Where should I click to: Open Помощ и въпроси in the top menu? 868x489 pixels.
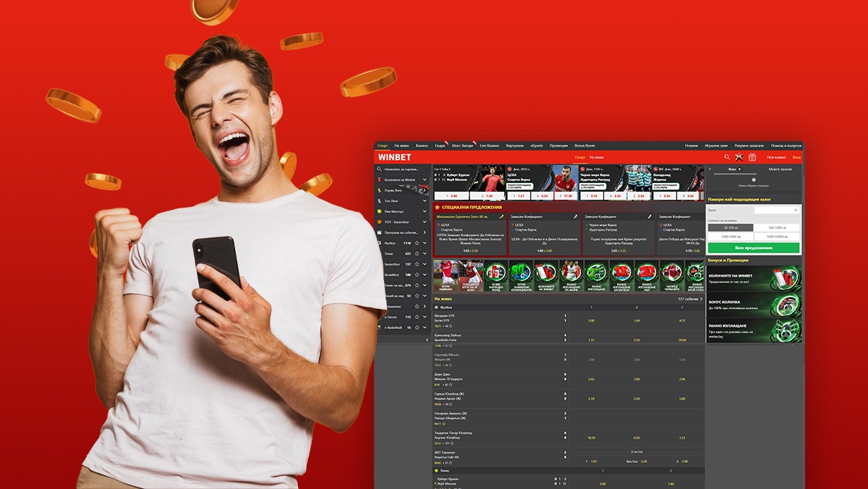(x=788, y=145)
